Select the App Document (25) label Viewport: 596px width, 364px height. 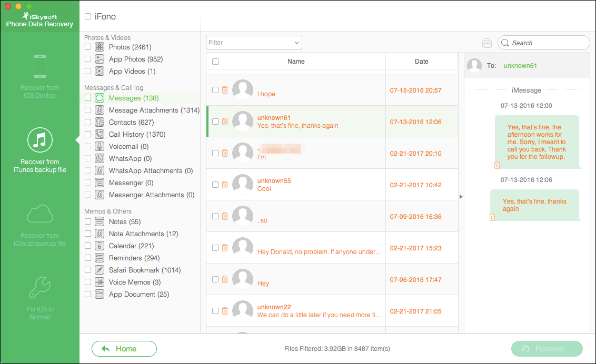tap(139, 295)
